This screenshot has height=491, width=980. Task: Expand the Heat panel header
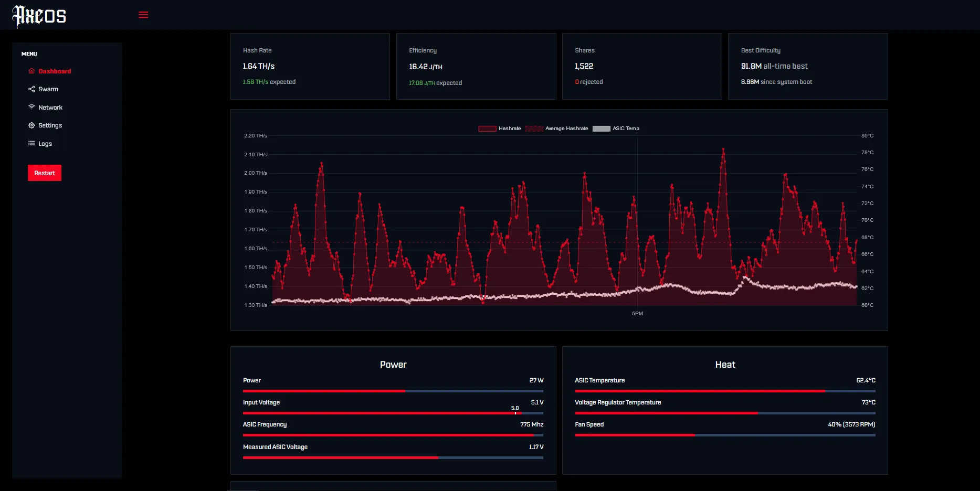coord(725,364)
